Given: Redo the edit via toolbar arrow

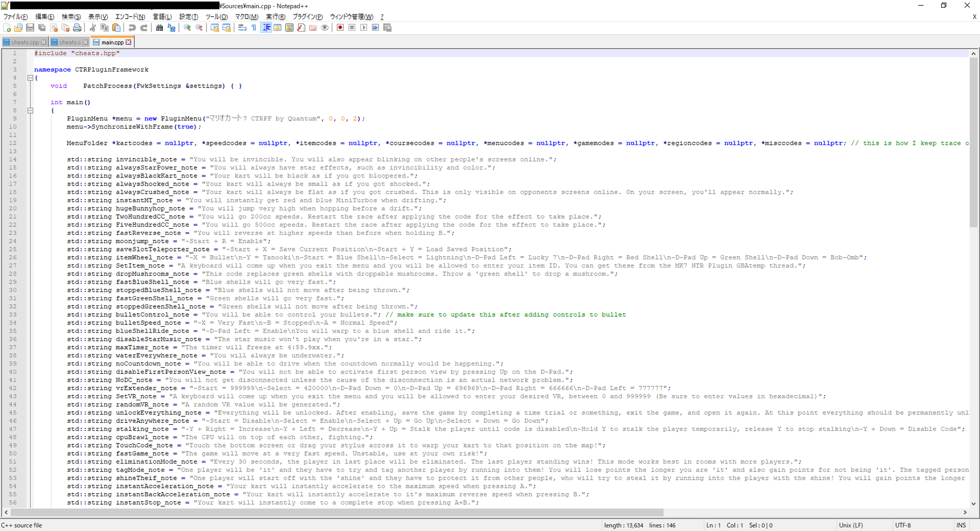Looking at the screenshot, I should click(x=144, y=28).
